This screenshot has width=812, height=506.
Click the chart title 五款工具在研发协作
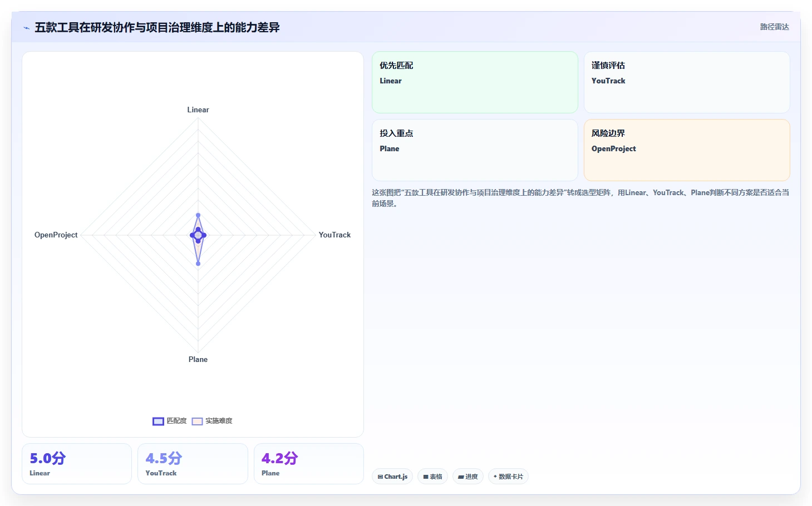157,27
